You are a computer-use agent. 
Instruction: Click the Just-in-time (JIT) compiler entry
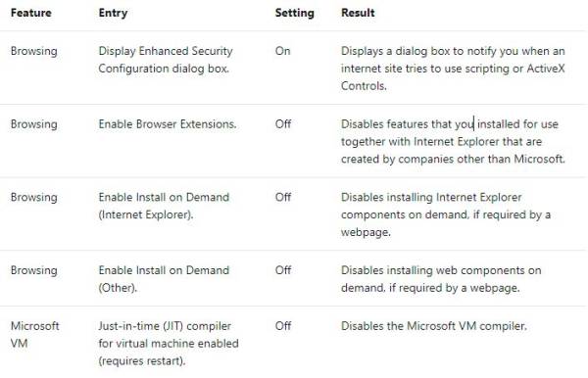[169, 343]
